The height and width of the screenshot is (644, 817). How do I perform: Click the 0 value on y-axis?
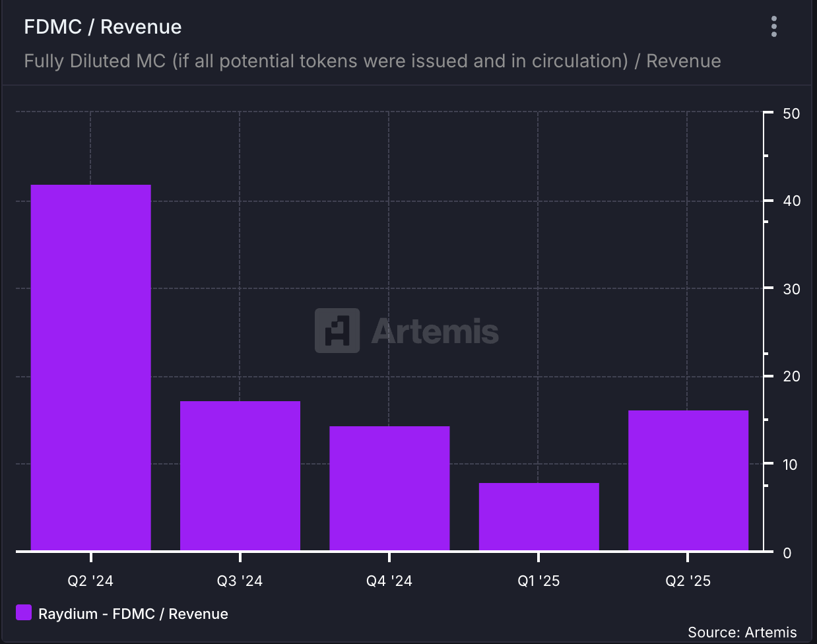click(787, 553)
